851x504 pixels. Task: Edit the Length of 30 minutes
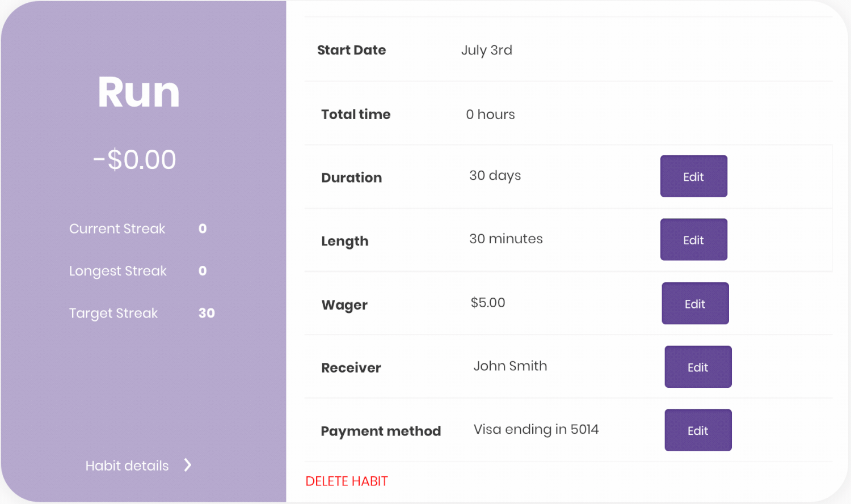[x=693, y=240]
